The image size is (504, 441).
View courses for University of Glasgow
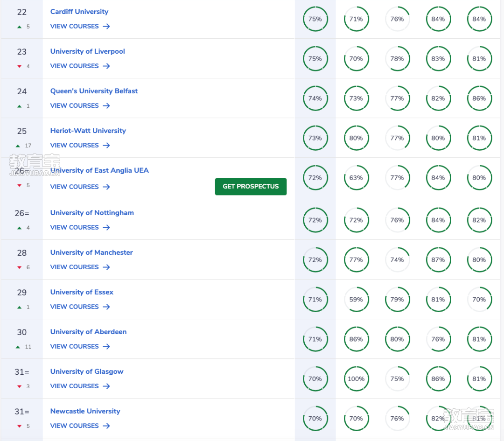pyautogui.click(x=80, y=386)
